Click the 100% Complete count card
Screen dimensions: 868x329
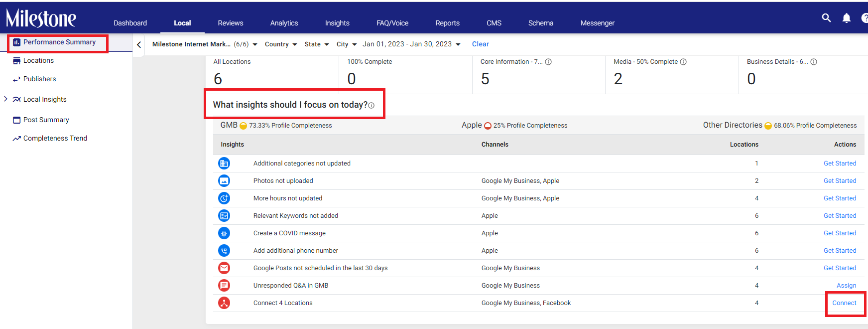coord(405,74)
